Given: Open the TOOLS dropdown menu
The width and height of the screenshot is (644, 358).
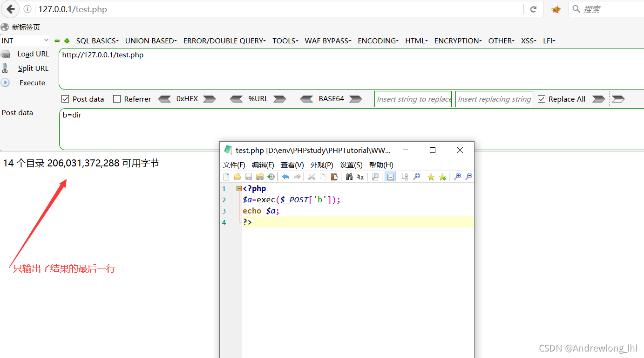Looking at the screenshot, I should pyautogui.click(x=285, y=41).
